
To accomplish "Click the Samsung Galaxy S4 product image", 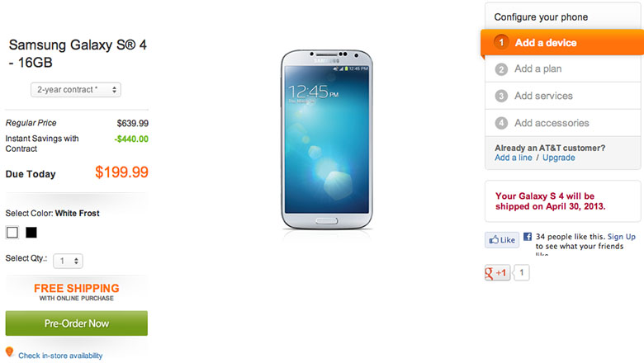I will tap(327, 139).
